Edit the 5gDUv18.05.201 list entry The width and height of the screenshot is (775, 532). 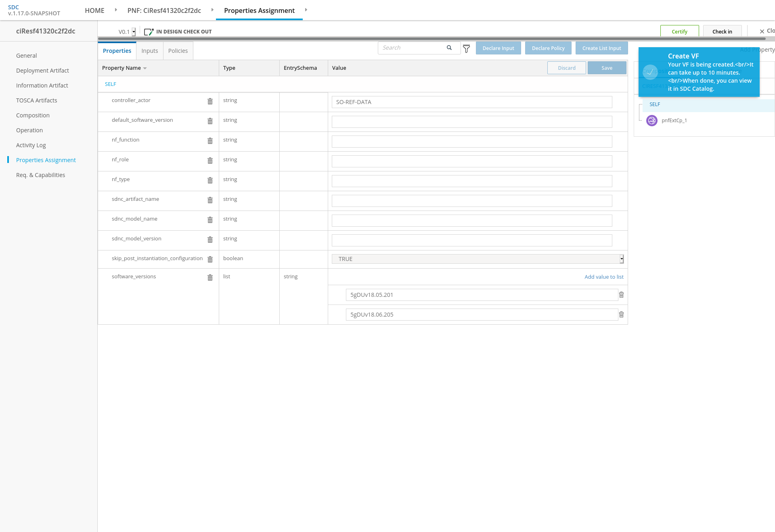482,295
